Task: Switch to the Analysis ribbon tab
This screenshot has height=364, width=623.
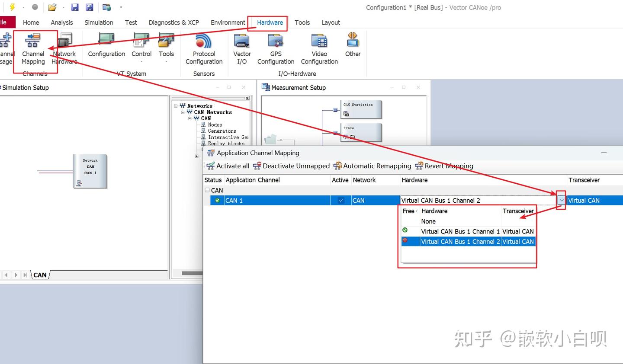Action: [62, 22]
